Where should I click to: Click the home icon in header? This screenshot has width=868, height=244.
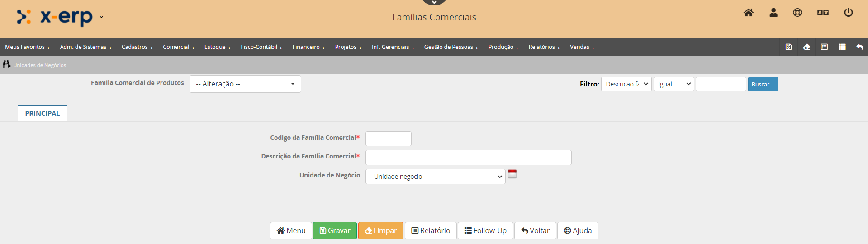[x=749, y=13]
